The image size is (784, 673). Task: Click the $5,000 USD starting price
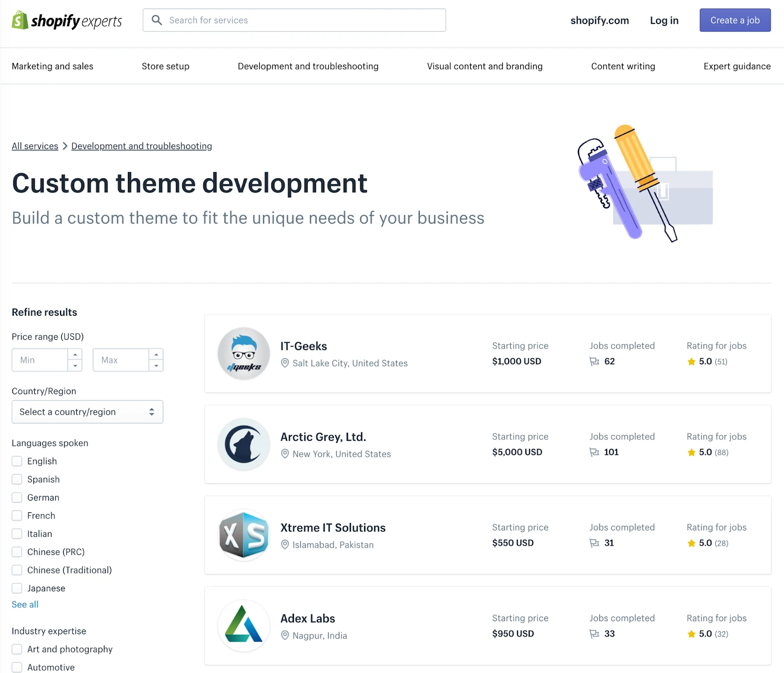coord(517,452)
